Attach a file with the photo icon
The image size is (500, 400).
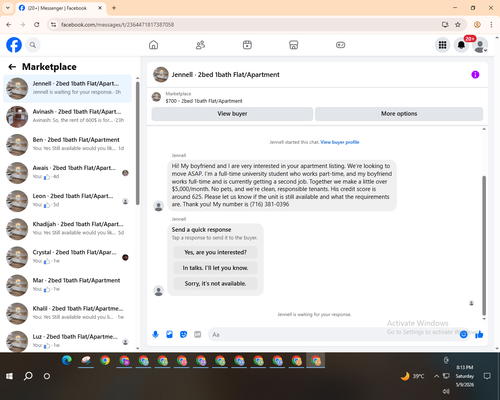click(x=169, y=334)
